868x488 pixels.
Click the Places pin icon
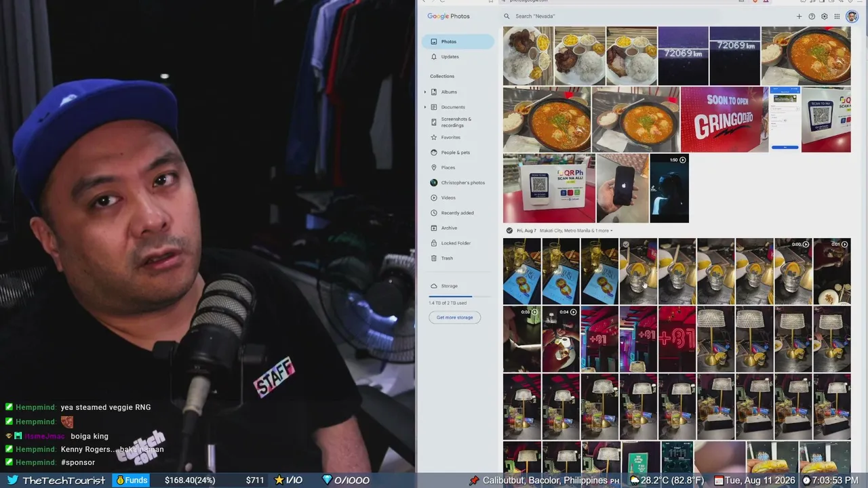434,167
